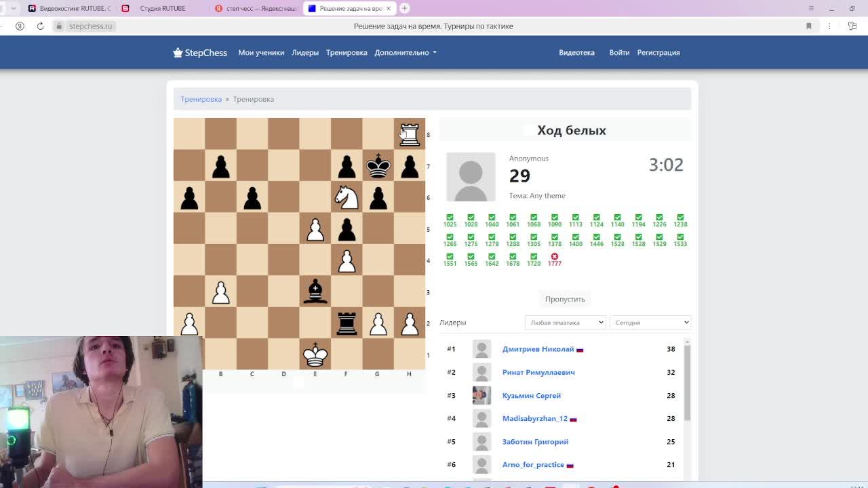Click the black pawn on b7
This screenshot has height=488, width=868.
(220, 165)
